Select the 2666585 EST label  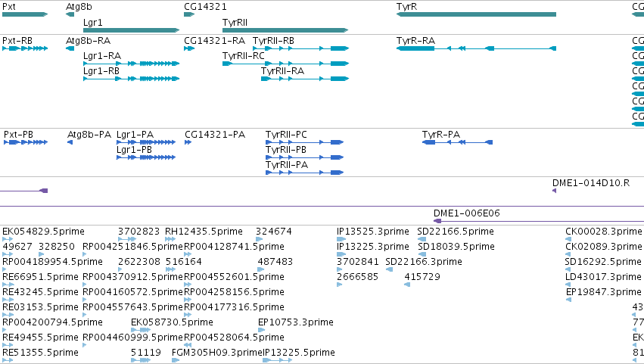357,277
